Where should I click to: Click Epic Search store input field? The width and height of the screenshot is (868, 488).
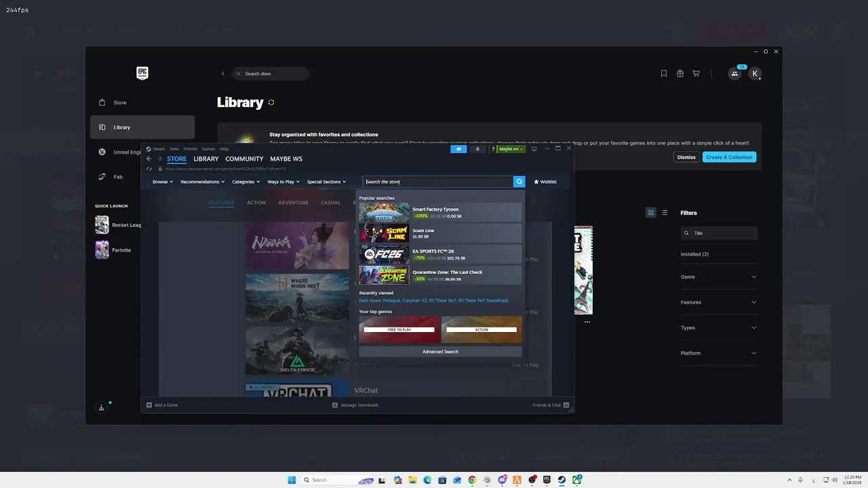[271, 73]
